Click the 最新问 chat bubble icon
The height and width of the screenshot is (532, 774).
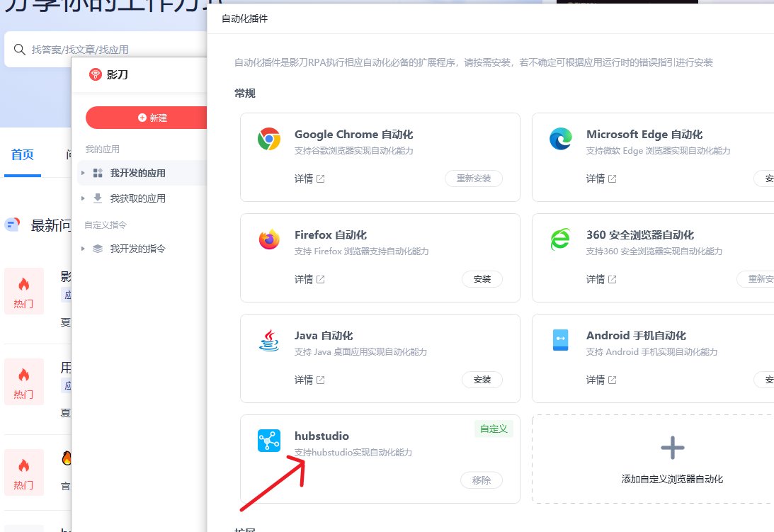pos(12,225)
